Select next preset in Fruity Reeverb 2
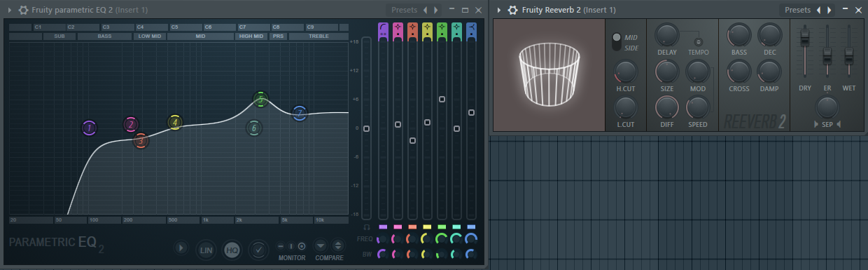 tap(829, 10)
